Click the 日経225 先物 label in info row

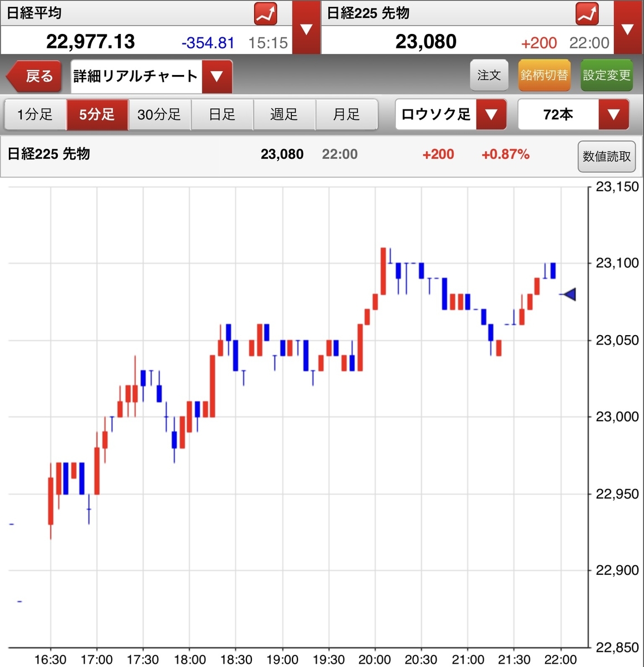point(49,154)
